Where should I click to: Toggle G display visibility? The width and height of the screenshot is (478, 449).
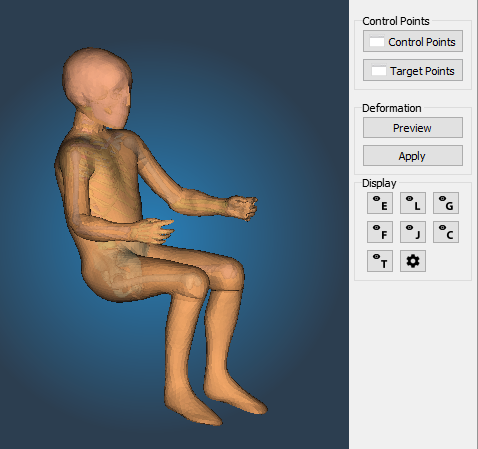446,203
